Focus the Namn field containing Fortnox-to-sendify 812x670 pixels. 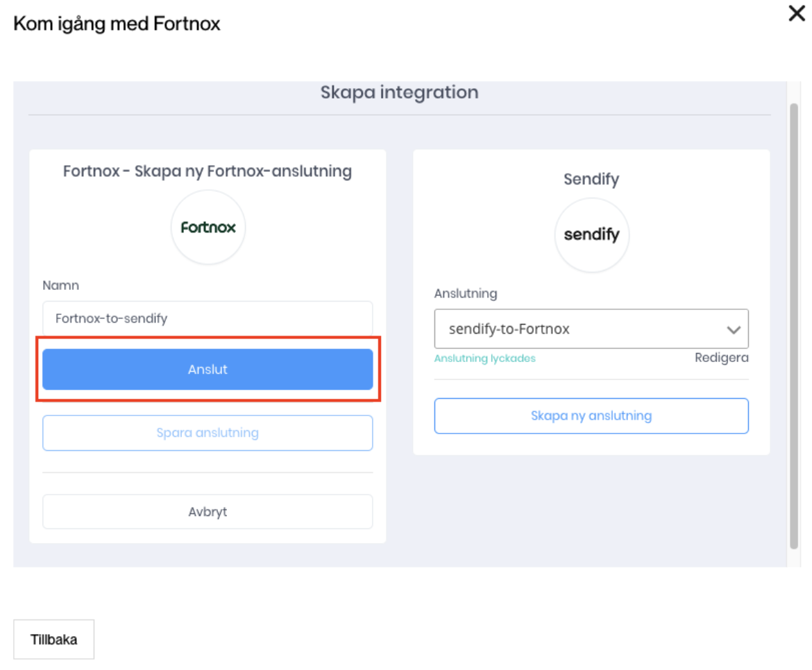pyautogui.click(x=208, y=319)
